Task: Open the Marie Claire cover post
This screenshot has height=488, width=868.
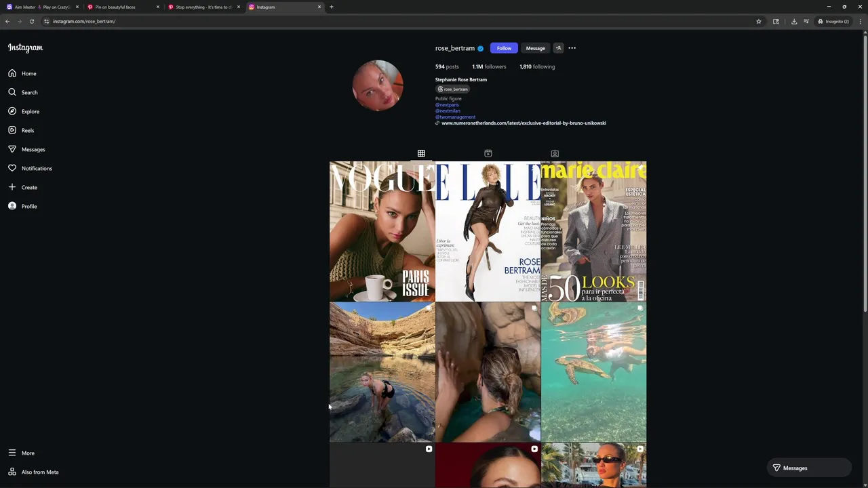Action: (593, 231)
